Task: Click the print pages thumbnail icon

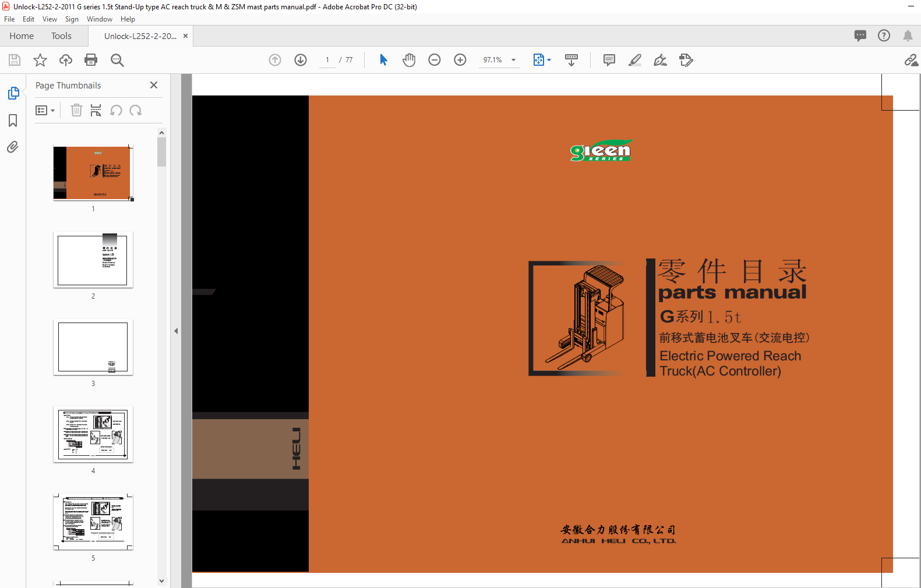Action: 96,110
